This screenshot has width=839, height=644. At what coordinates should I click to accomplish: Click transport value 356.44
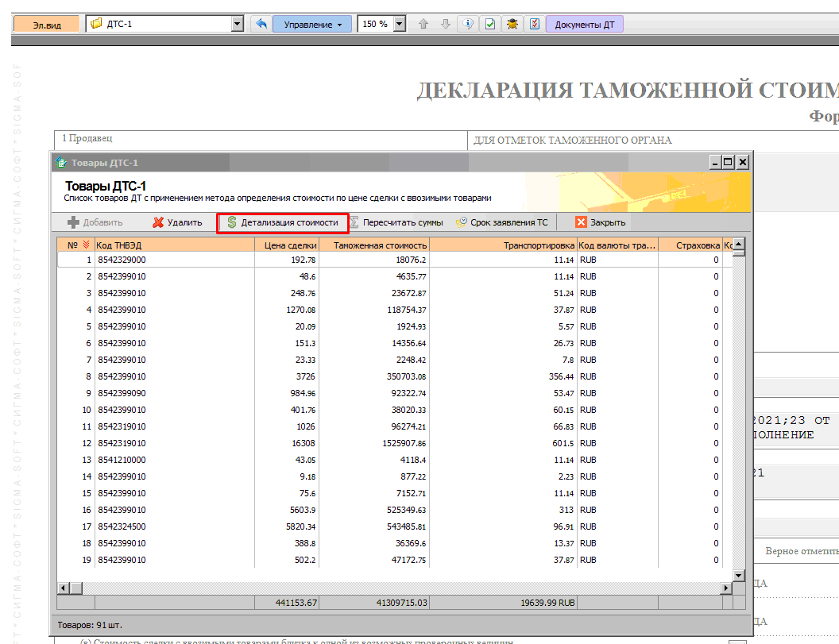(x=503, y=376)
